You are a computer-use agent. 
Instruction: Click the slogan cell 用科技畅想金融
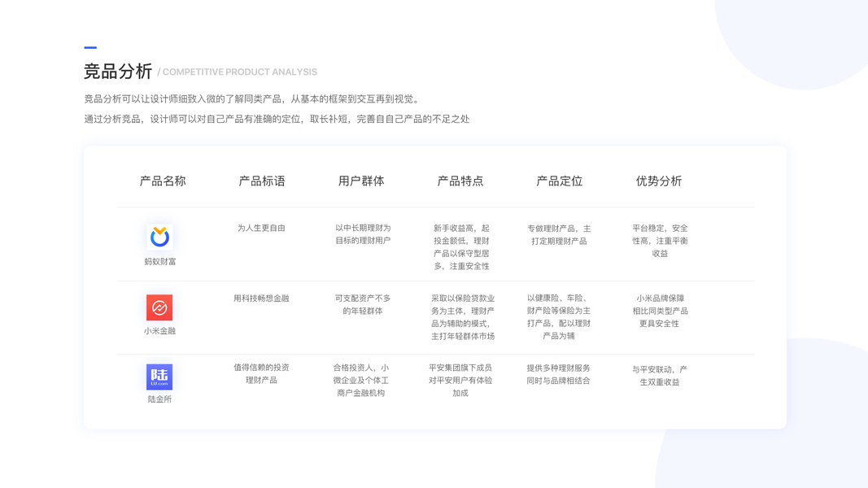point(261,298)
